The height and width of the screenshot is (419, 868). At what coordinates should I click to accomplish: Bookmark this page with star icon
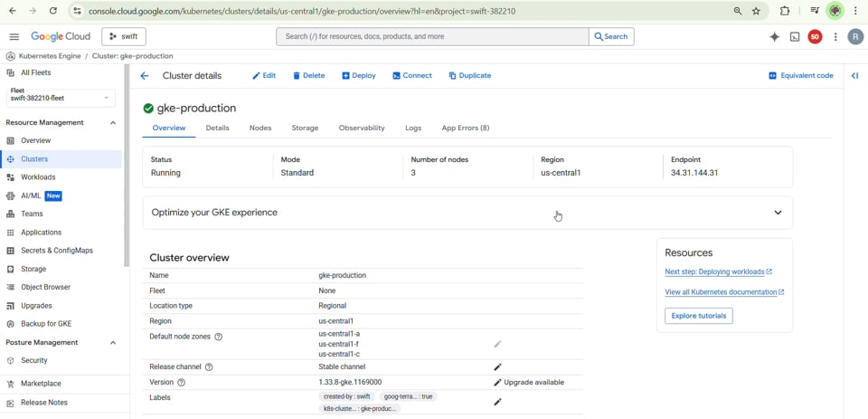point(756,11)
